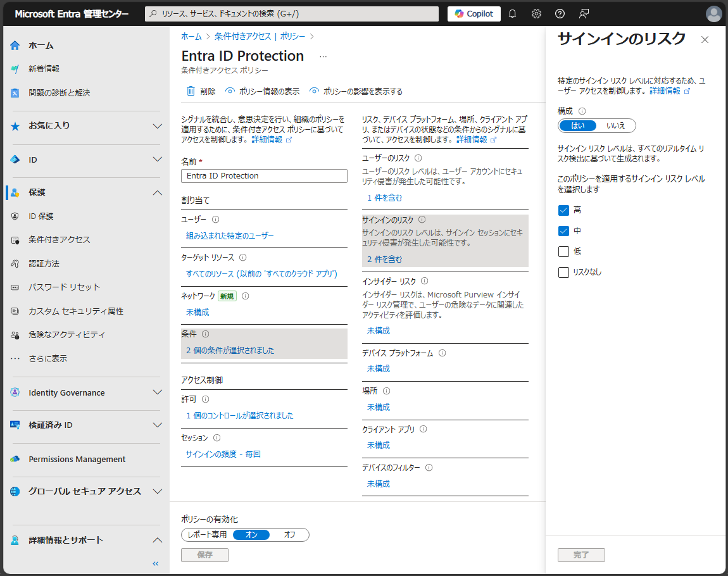
Task: Collapse the 保護 section chevron
Action: (x=158, y=192)
